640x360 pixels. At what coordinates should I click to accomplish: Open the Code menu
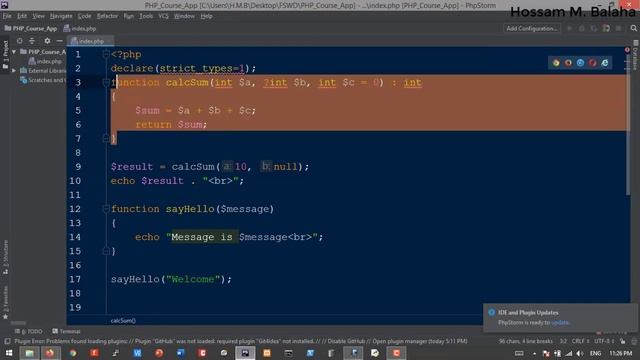pos(84,16)
